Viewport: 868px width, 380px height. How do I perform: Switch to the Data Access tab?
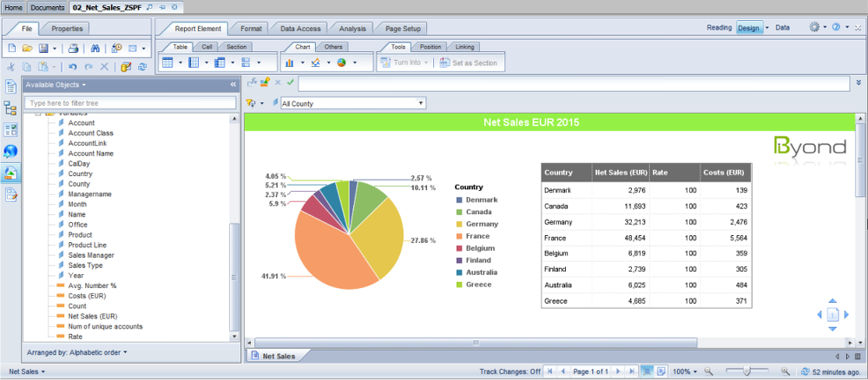[x=299, y=29]
